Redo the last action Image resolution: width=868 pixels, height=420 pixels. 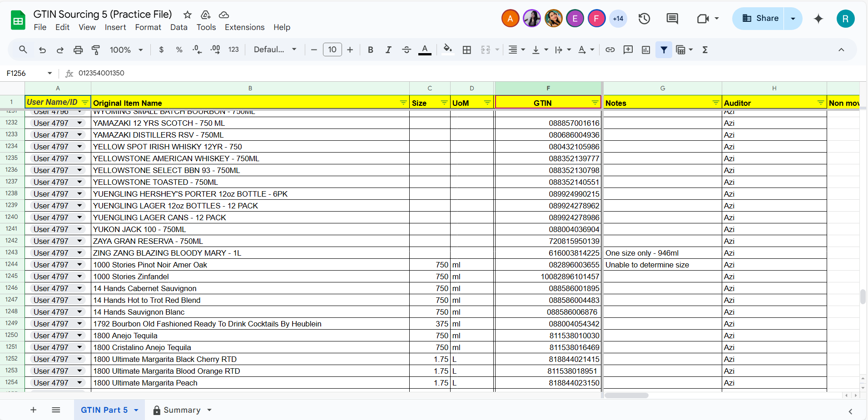[60, 50]
